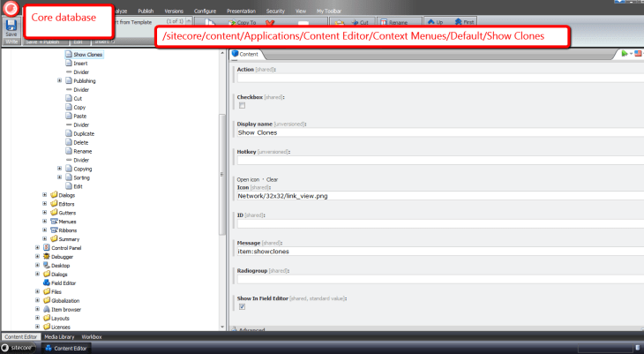Expand the Copying tree node

pyautogui.click(x=60, y=169)
